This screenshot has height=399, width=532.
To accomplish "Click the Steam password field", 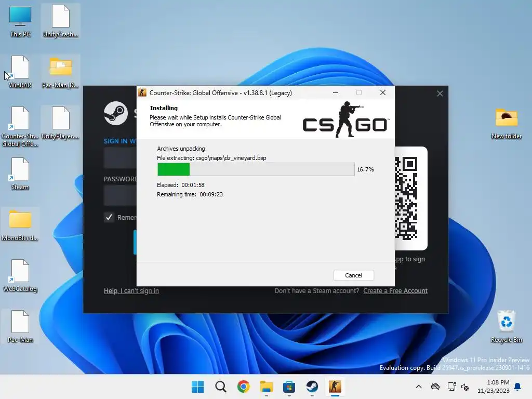I will click(120, 196).
